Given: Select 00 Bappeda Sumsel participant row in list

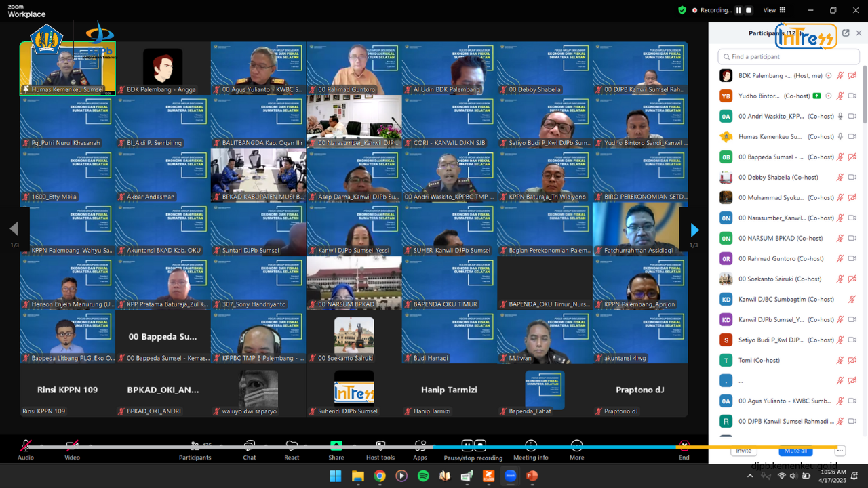Looking at the screenshot, I should click(x=789, y=157).
